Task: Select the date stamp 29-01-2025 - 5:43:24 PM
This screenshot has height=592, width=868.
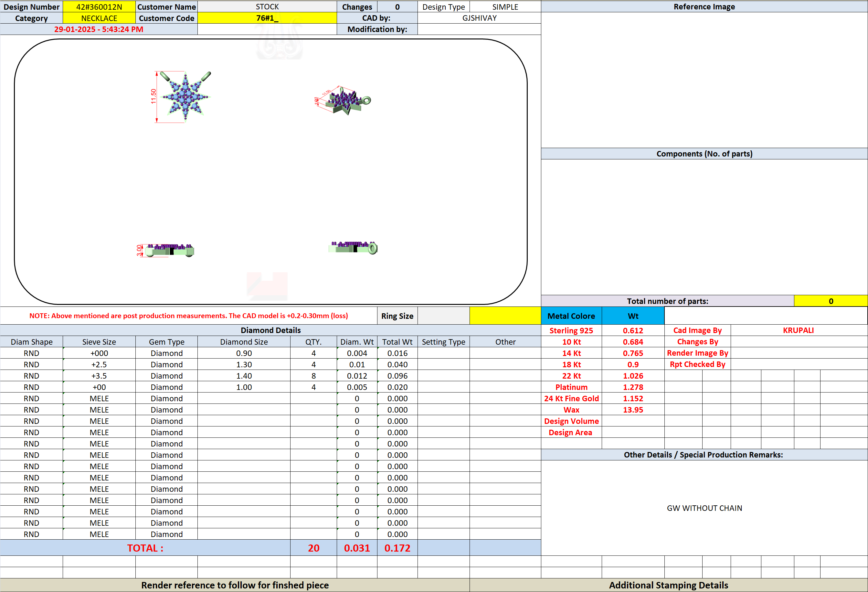Action: tap(99, 29)
